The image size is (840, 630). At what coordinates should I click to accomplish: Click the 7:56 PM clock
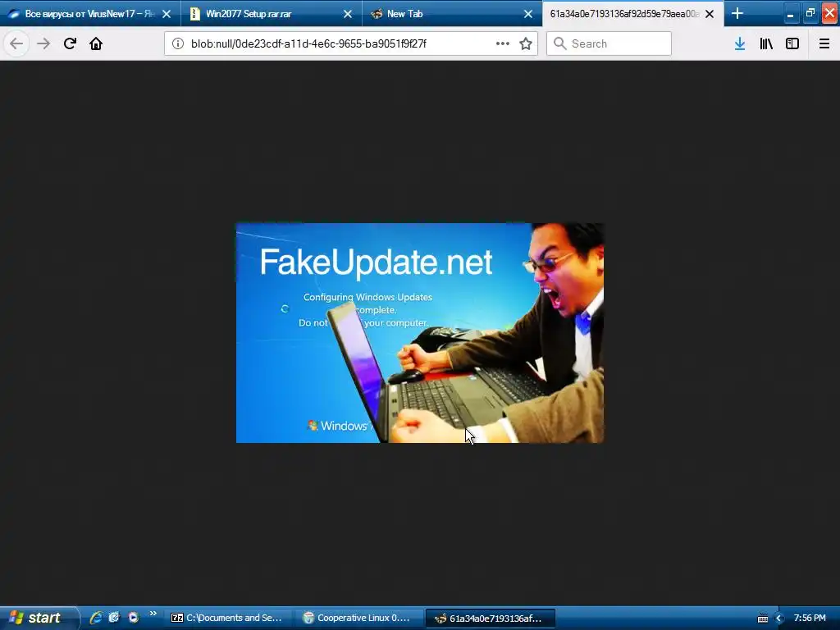pyautogui.click(x=810, y=619)
